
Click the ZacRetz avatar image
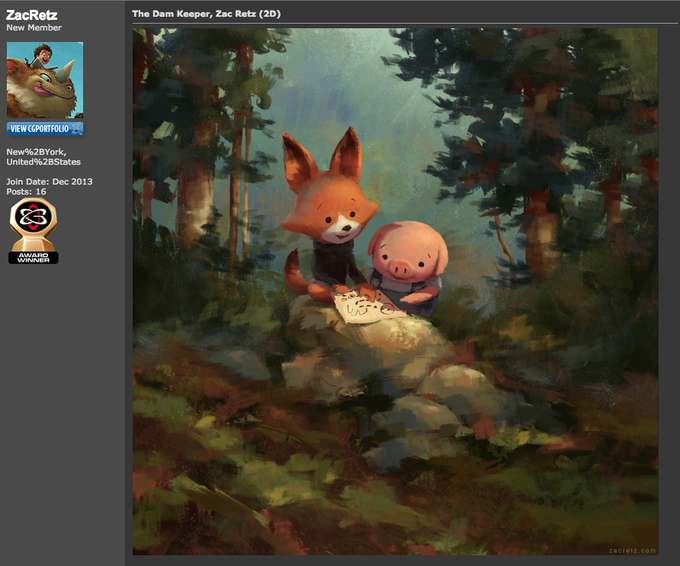[45, 80]
